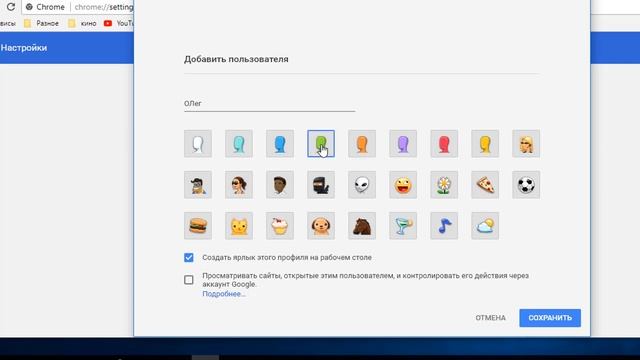Image resolution: width=640 pixels, height=360 pixels.
Task: Open the Подробнее learn more link
Action: pos(224,294)
